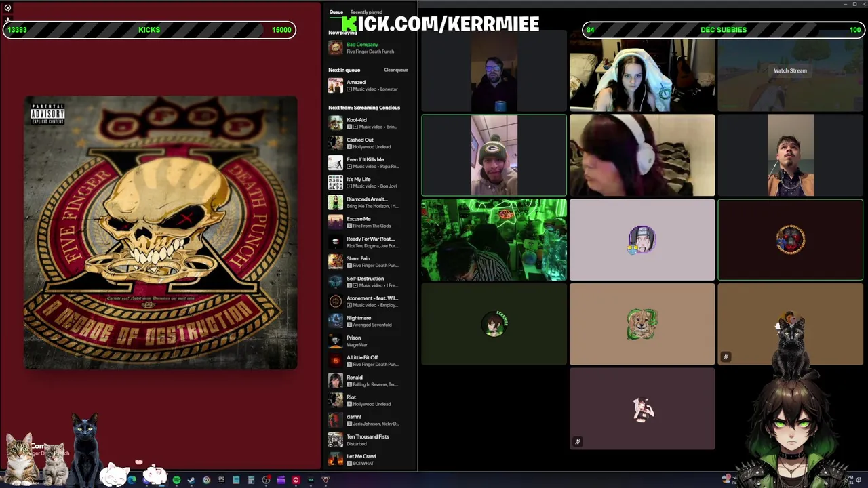Select the white gaming chair participant video

click(642, 71)
